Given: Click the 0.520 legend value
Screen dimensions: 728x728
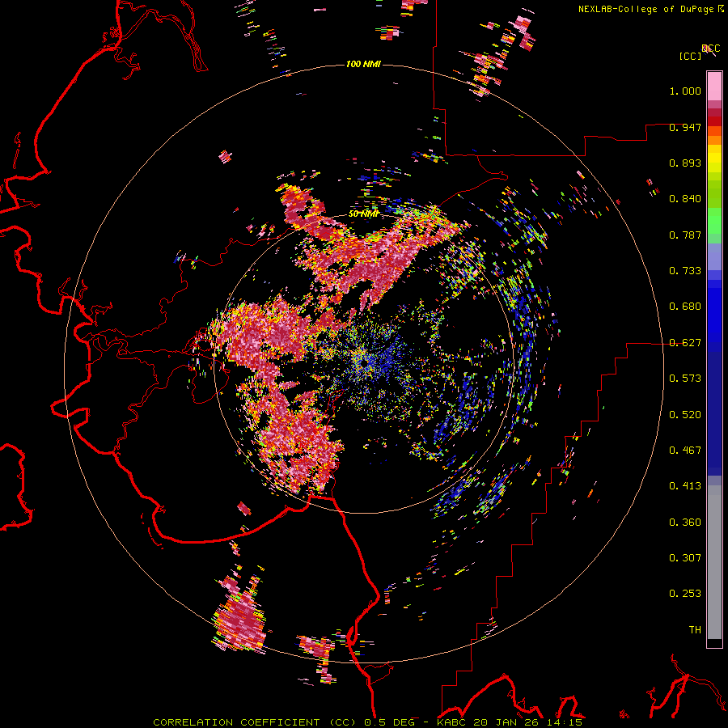Looking at the screenshot, I should 685,415.
